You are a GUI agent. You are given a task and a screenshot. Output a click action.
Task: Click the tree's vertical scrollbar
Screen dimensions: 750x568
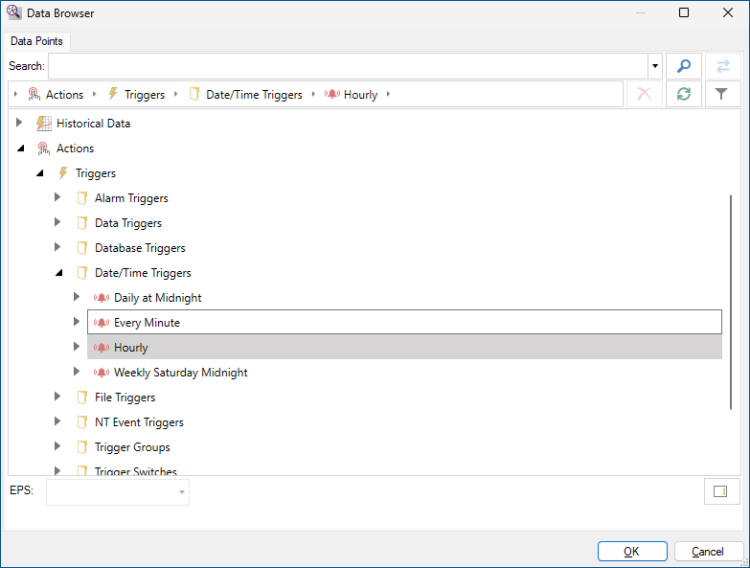730,302
